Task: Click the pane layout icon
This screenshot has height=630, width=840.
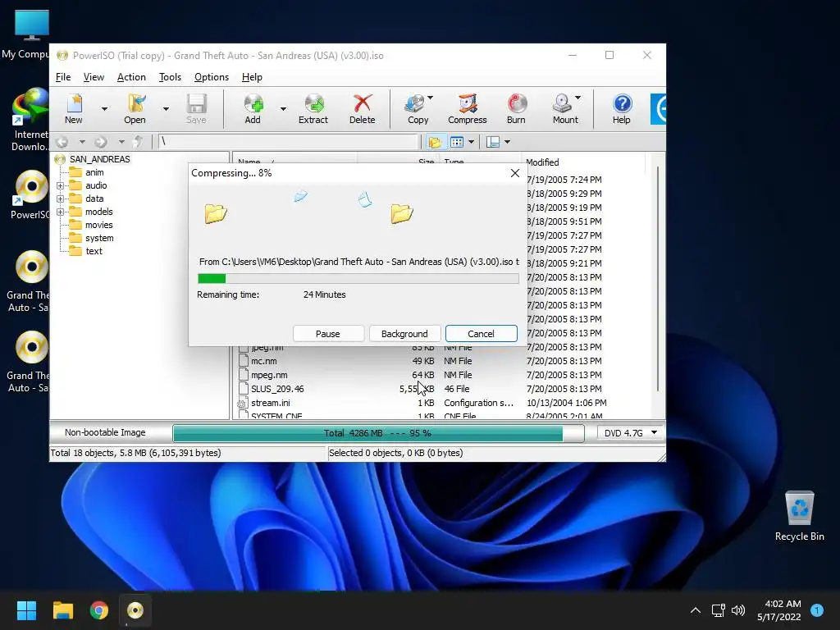Action: pos(493,142)
